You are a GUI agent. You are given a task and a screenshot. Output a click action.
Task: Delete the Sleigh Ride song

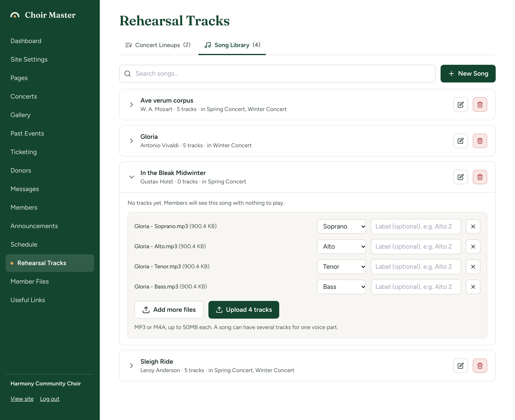pyautogui.click(x=480, y=365)
